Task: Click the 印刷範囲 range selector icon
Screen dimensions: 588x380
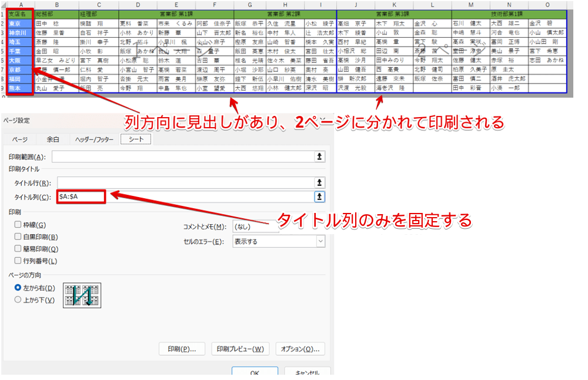Action: (x=318, y=156)
